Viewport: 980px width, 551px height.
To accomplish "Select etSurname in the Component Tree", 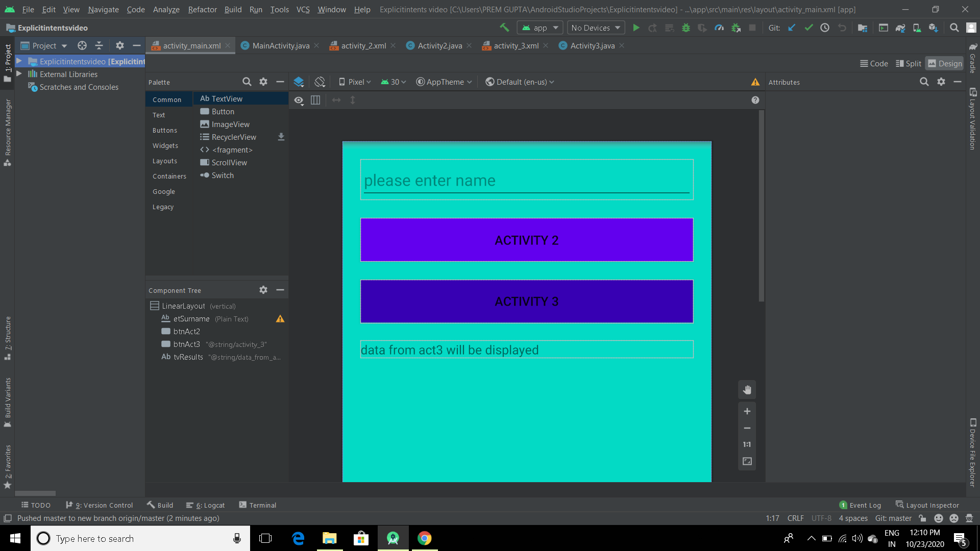I will pos(191,318).
